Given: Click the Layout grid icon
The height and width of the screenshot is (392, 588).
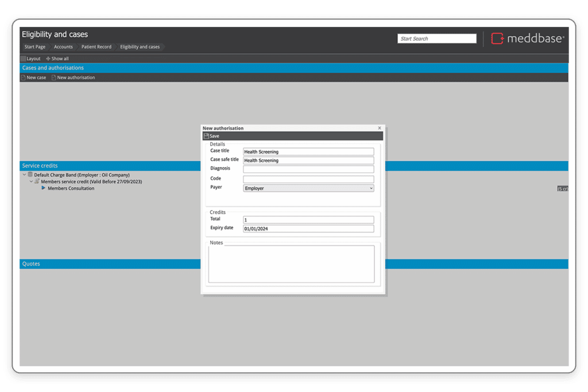Looking at the screenshot, I should 24,59.
